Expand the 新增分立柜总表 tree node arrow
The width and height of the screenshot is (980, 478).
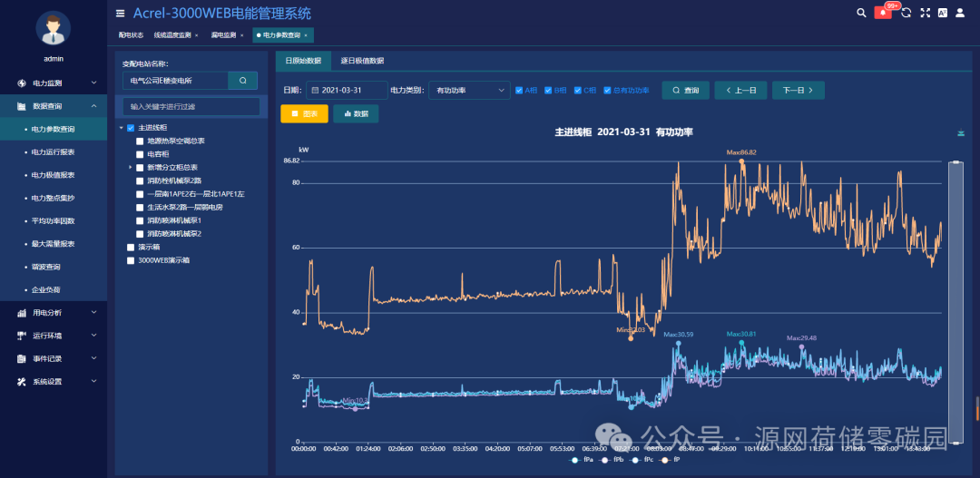131,168
